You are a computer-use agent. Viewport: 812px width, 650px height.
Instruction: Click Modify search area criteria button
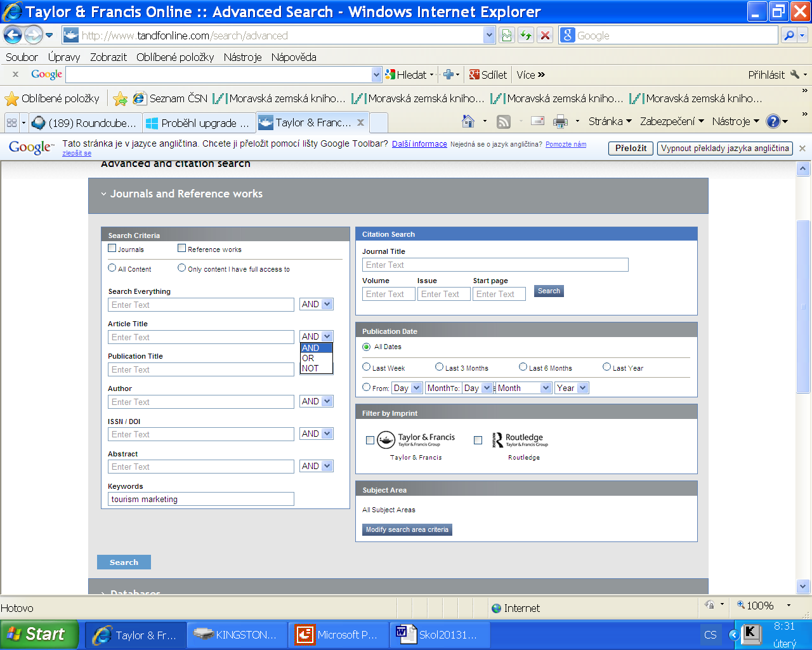click(407, 529)
